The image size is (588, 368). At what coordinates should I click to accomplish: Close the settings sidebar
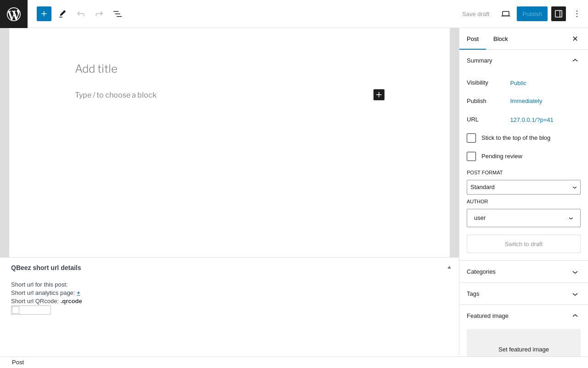575,39
